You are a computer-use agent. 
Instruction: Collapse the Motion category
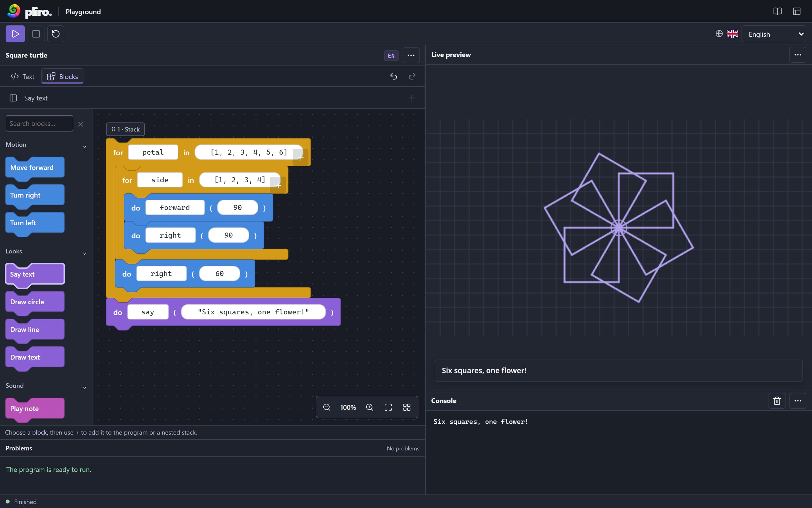tap(85, 147)
